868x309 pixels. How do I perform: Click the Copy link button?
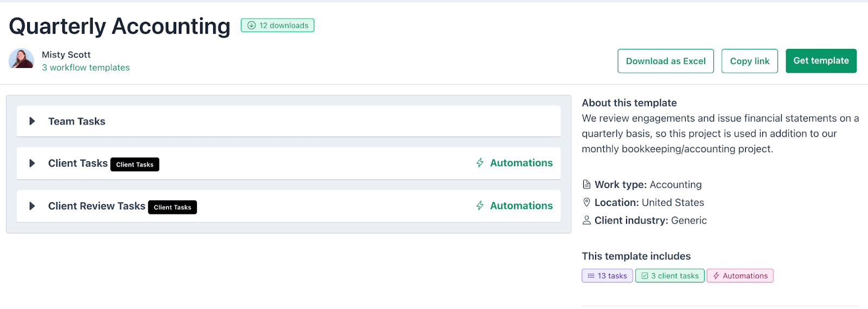click(750, 61)
